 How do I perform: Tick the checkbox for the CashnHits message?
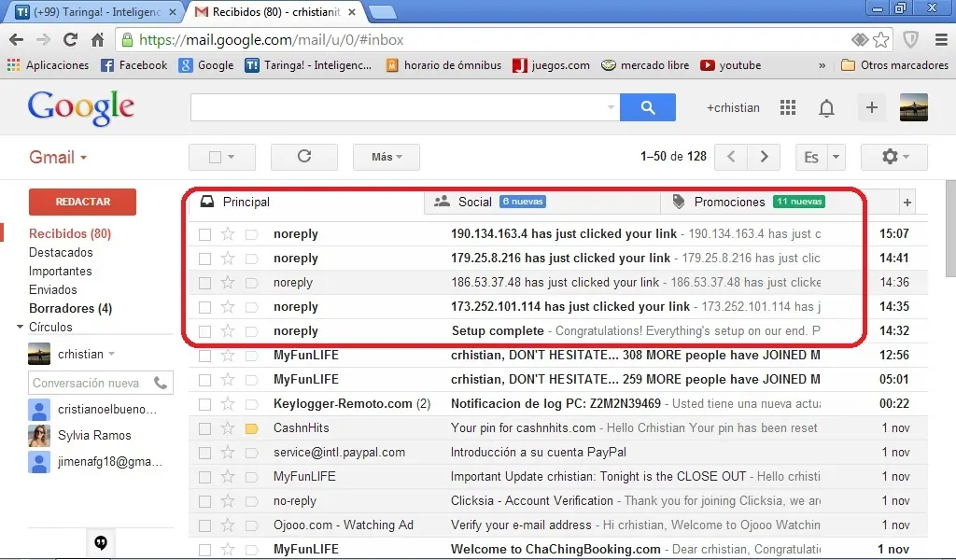(204, 428)
